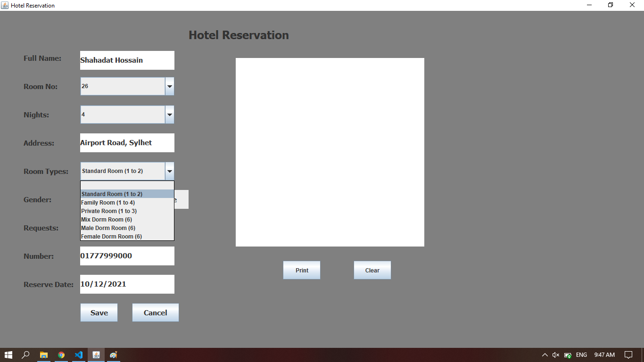644x362 pixels.
Task: Choose Standard Room (1 to 2) option
Action: (x=127, y=194)
